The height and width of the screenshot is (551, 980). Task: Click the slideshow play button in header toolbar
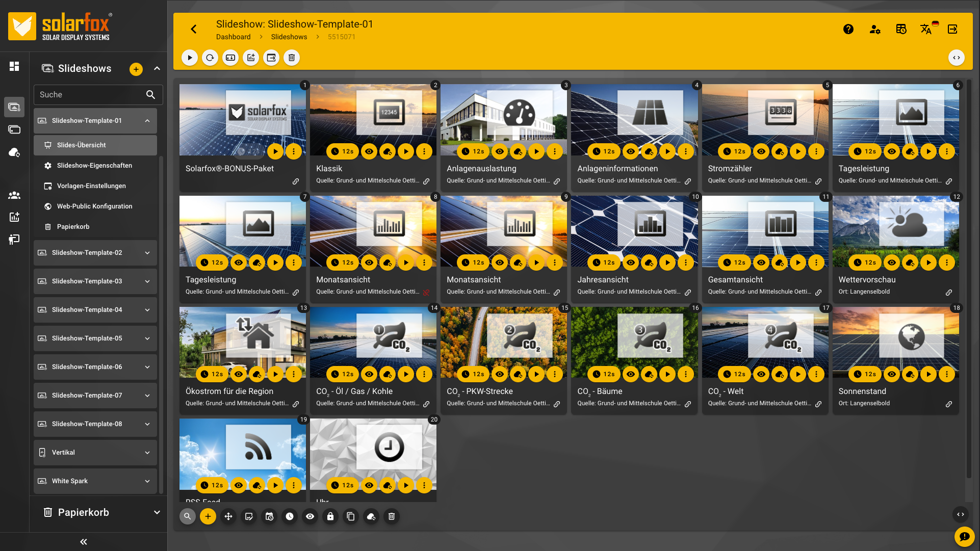pyautogui.click(x=190, y=58)
